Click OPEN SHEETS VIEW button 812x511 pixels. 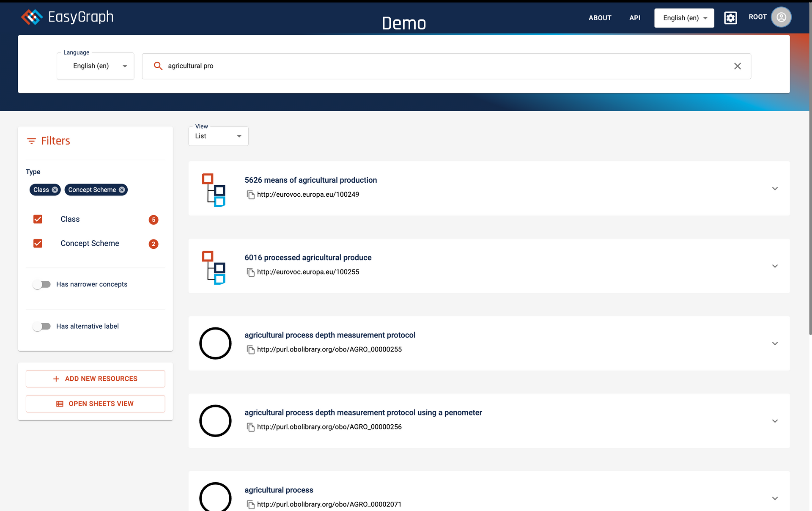(96, 404)
